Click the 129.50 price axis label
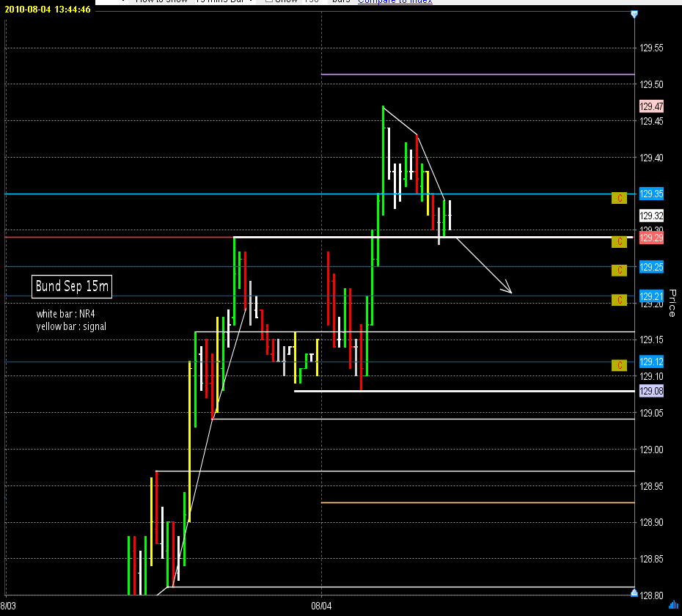The height and width of the screenshot is (616, 682). pyautogui.click(x=651, y=84)
